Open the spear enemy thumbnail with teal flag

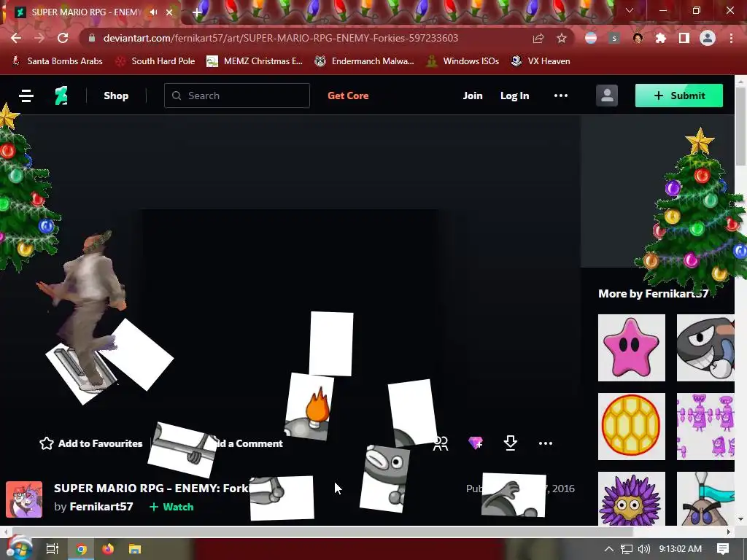point(705,499)
